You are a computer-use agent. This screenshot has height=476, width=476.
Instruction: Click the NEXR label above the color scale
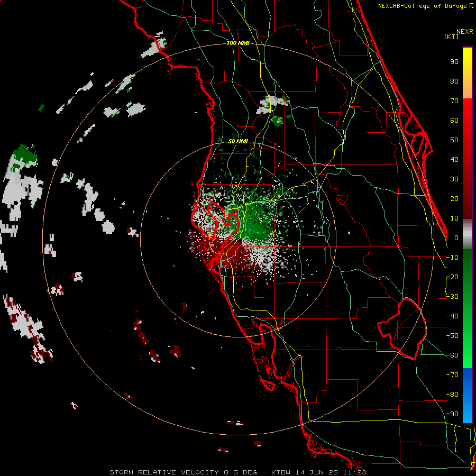click(x=465, y=32)
